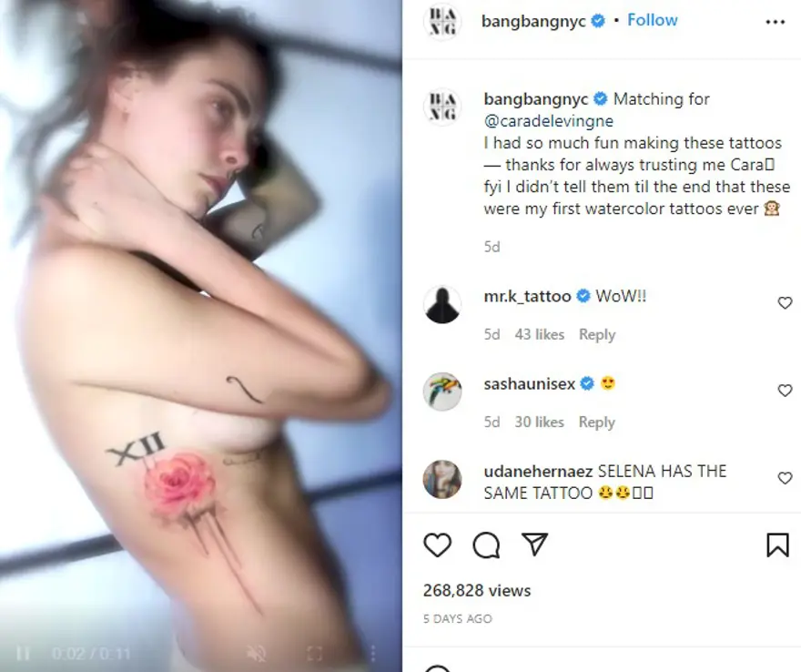View the 30 likes on sashaunisex's comment

pyautogui.click(x=540, y=422)
